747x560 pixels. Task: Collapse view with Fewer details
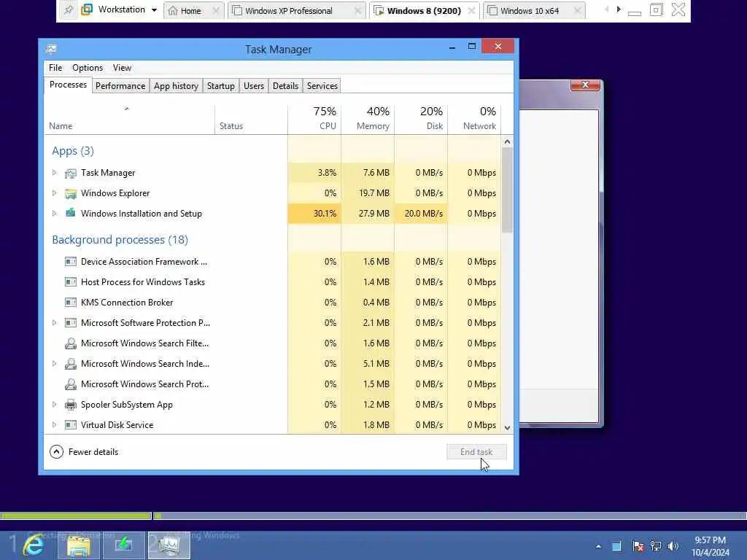tap(84, 452)
